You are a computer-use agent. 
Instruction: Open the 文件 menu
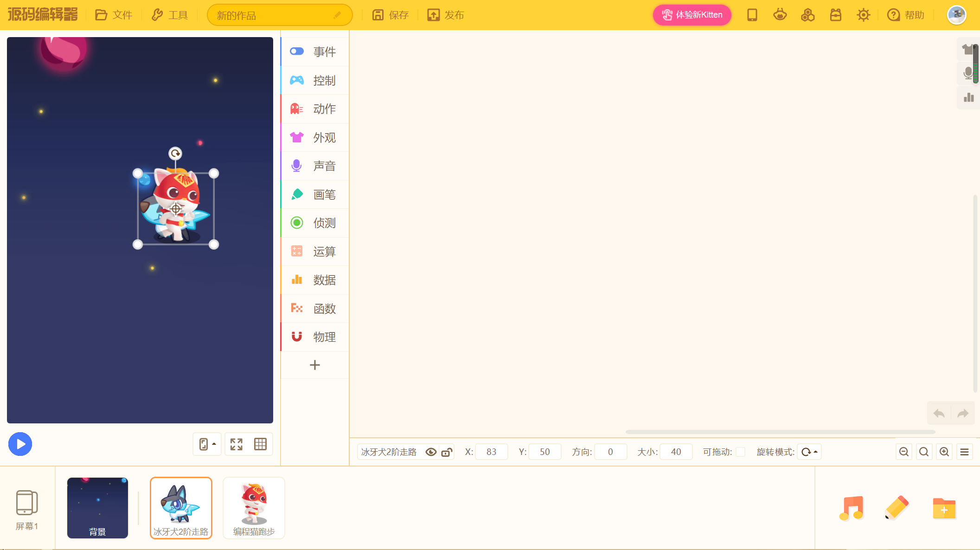tap(114, 15)
